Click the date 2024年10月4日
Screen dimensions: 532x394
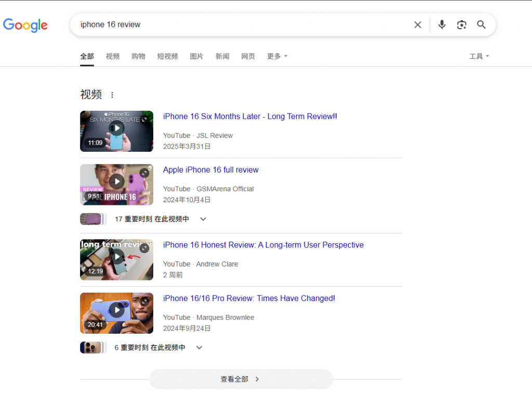(187, 200)
